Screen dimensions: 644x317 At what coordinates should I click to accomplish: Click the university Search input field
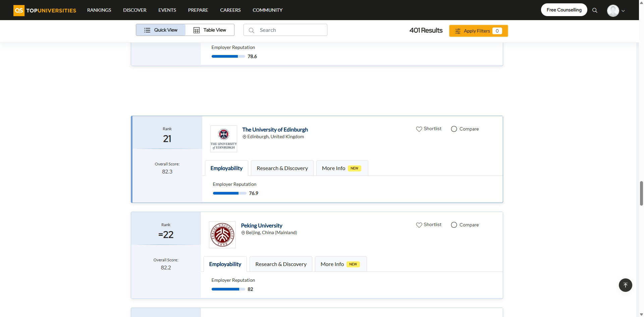coord(290,30)
